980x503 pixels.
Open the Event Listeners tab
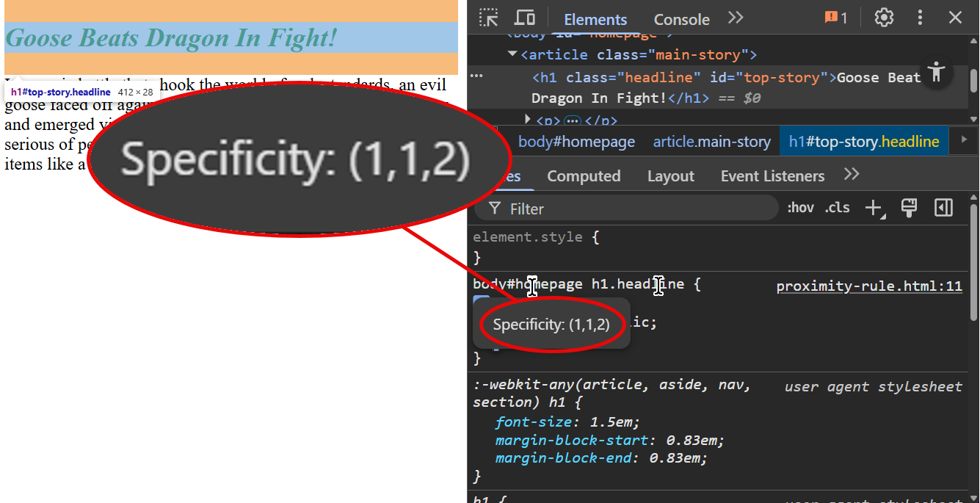coord(772,175)
